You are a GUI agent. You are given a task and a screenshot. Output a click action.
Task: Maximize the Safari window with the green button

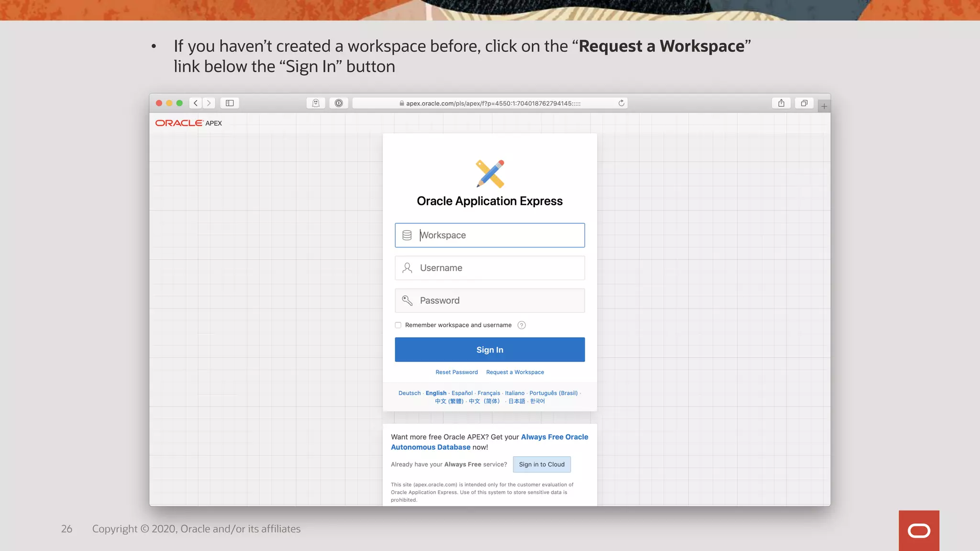179,103
